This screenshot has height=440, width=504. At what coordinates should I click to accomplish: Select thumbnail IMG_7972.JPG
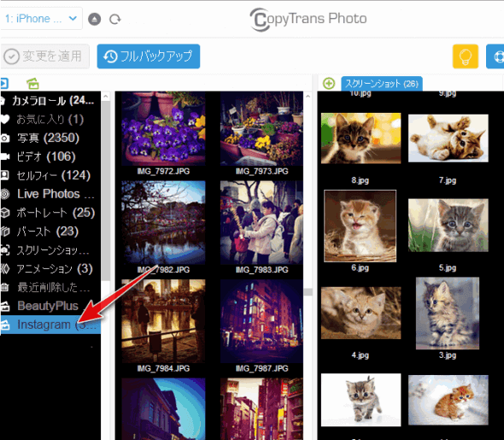point(163,128)
